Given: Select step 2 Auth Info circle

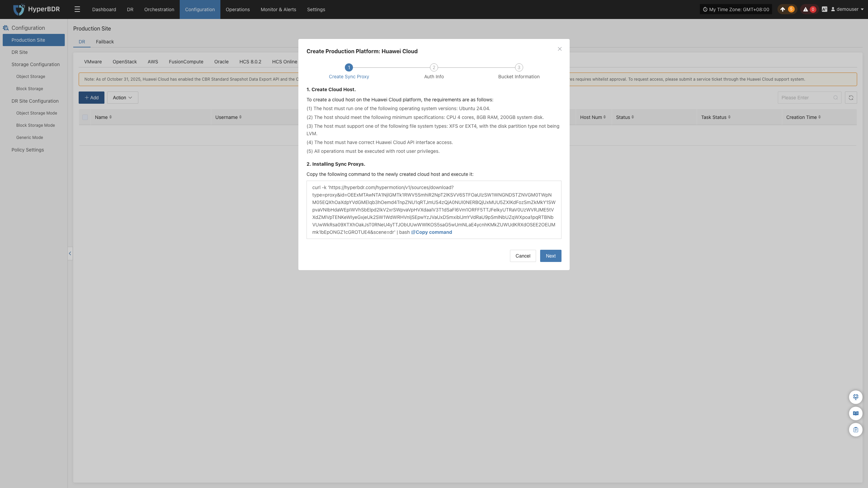Looking at the screenshot, I should point(434,67).
